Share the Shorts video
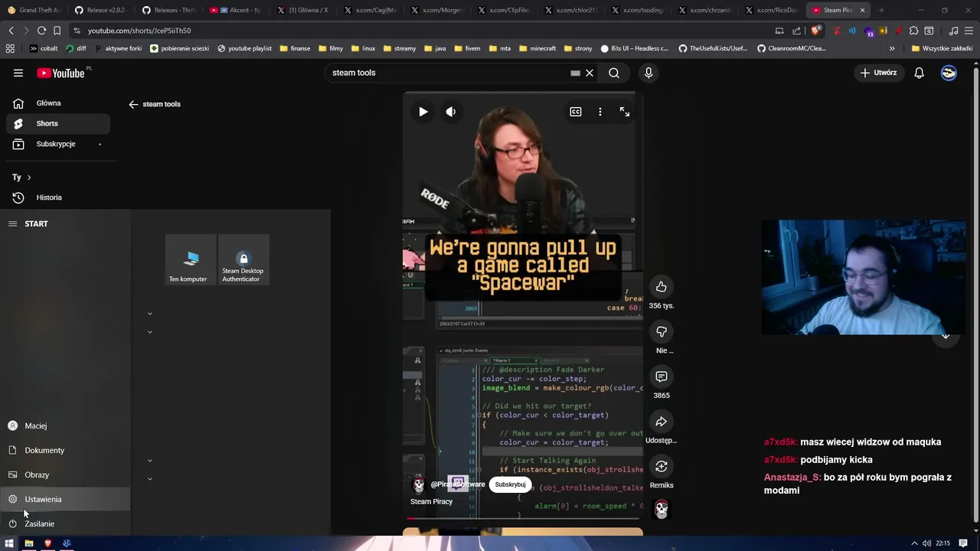This screenshot has width=980, height=551. point(661,422)
